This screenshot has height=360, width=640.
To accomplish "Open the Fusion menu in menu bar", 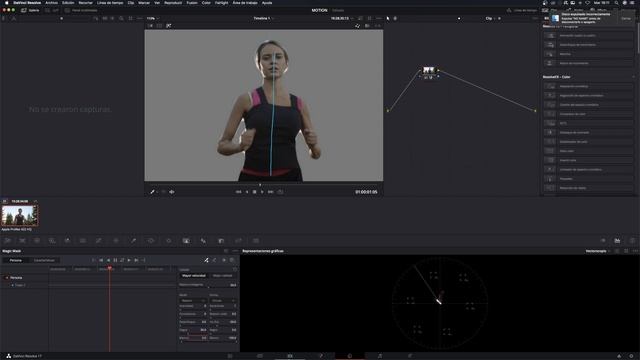I will tap(192, 2).
